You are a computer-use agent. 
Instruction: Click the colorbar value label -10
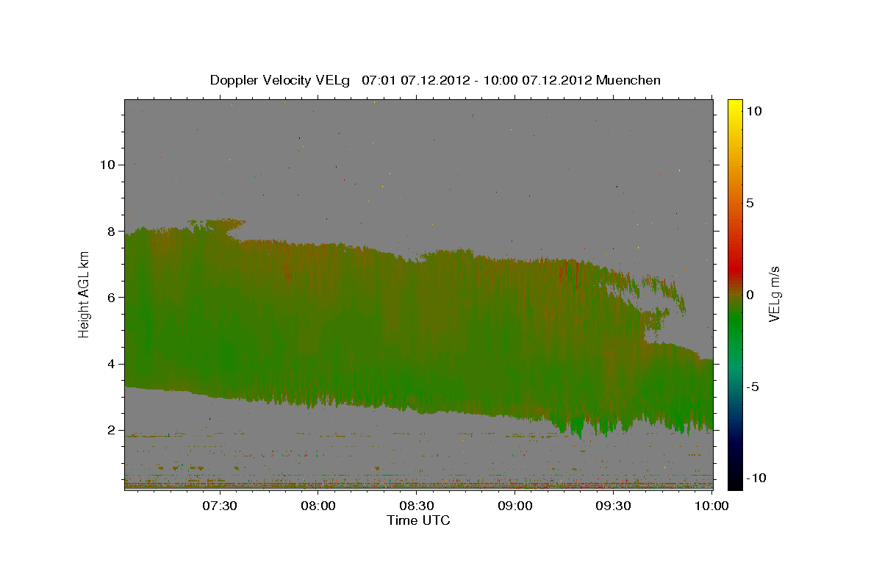coord(756,478)
